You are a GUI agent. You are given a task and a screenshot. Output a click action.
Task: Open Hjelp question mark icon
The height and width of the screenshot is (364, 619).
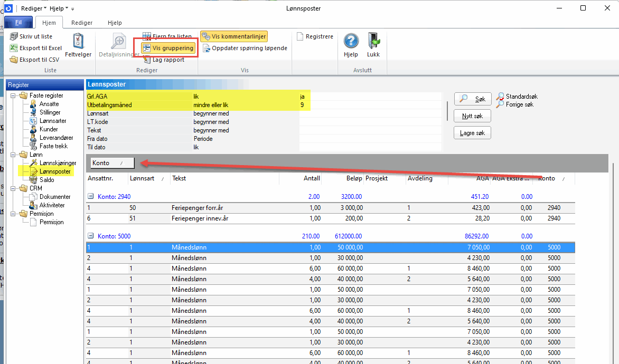351,41
